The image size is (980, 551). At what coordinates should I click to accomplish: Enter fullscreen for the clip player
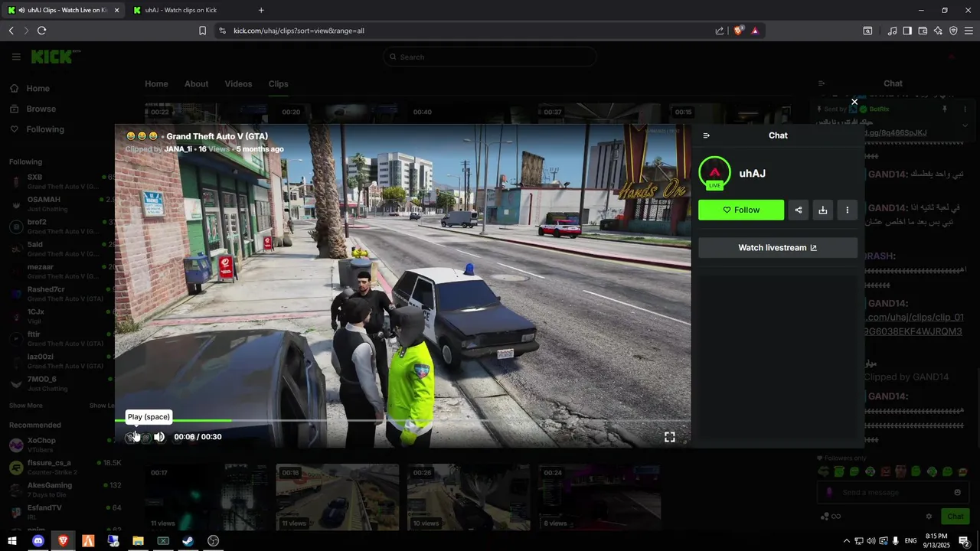tap(670, 437)
